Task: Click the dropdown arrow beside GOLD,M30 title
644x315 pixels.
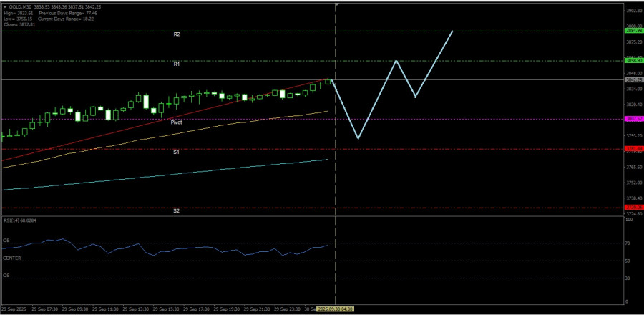Action: 5,6
